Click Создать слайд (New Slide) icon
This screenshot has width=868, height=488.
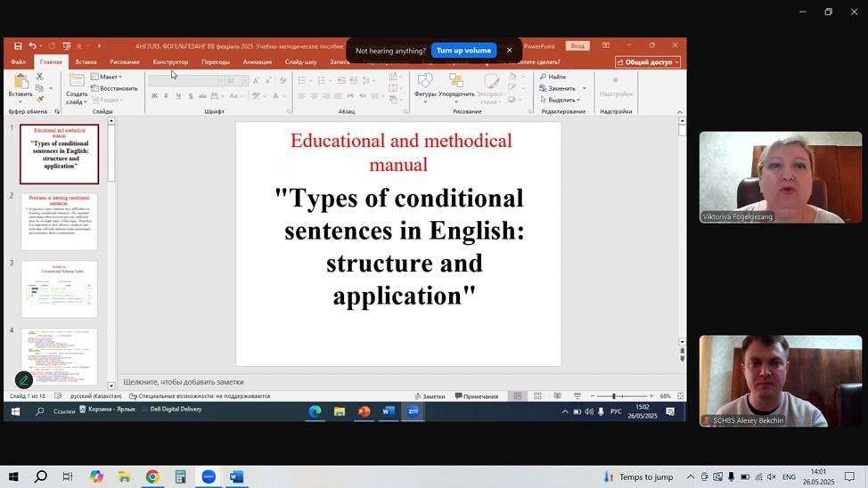point(77,81)
